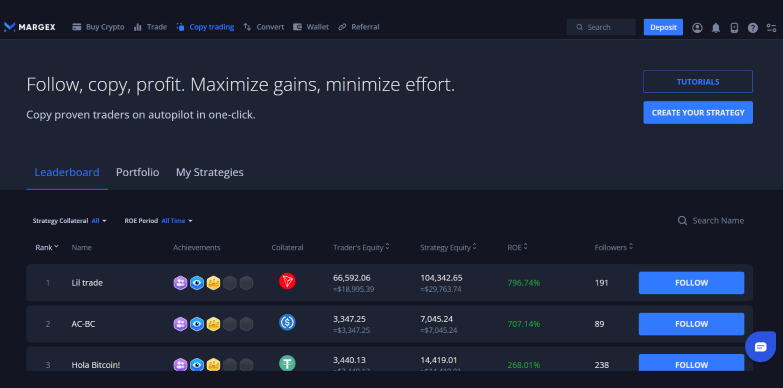Go to Copy trading page
This screenshot has height=388, width=783.
(x=205, y=27)
